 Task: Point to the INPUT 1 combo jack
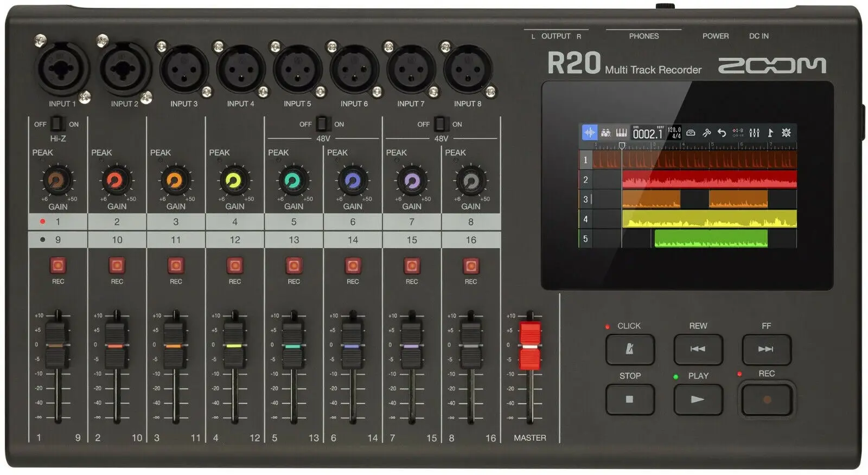(62, 69)
